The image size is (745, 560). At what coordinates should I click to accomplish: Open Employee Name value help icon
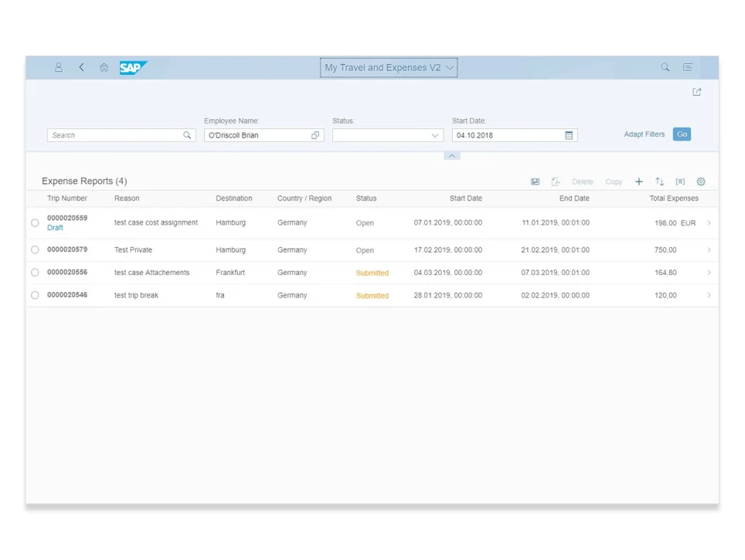(x=315, y=135)
